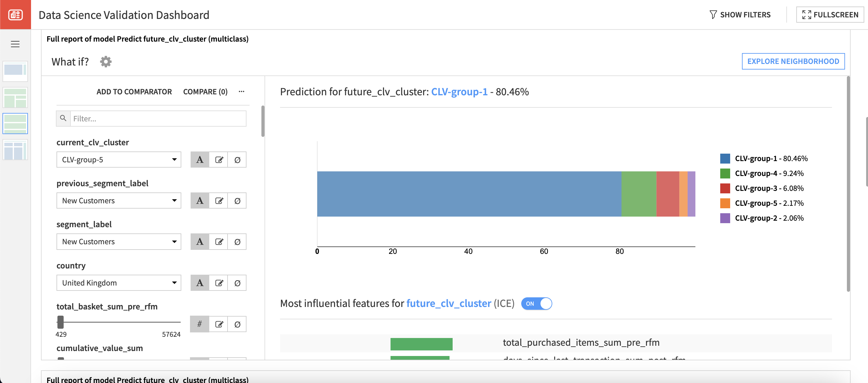Click CLV-group-1 prediction link
The height and width of the screenshot is (383, 868).
[x=459, y=92]
